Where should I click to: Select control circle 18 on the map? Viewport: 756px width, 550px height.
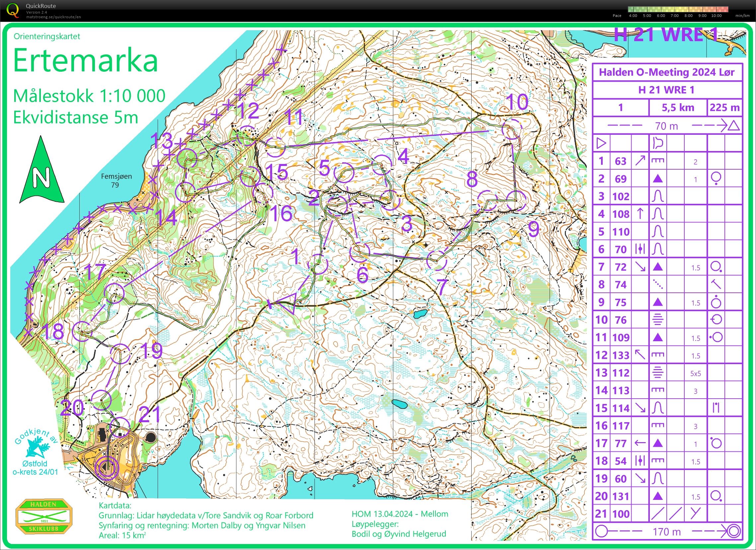[x=82, y=331]
